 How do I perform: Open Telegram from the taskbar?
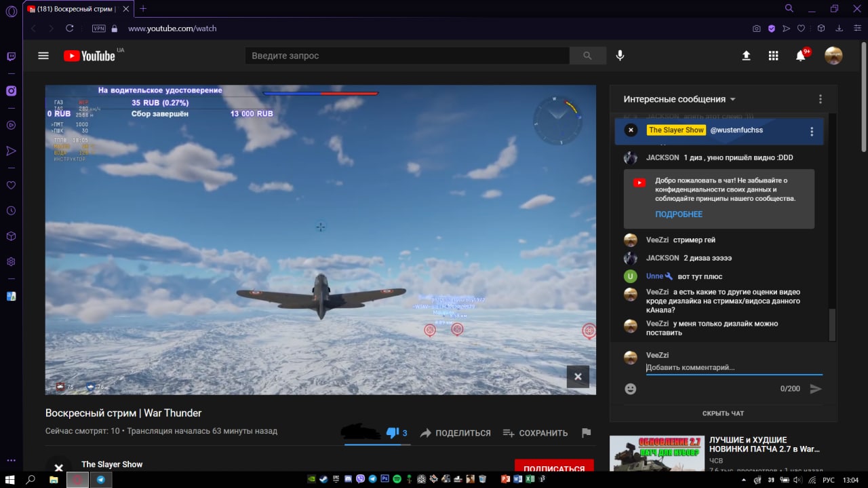[101, 479]
